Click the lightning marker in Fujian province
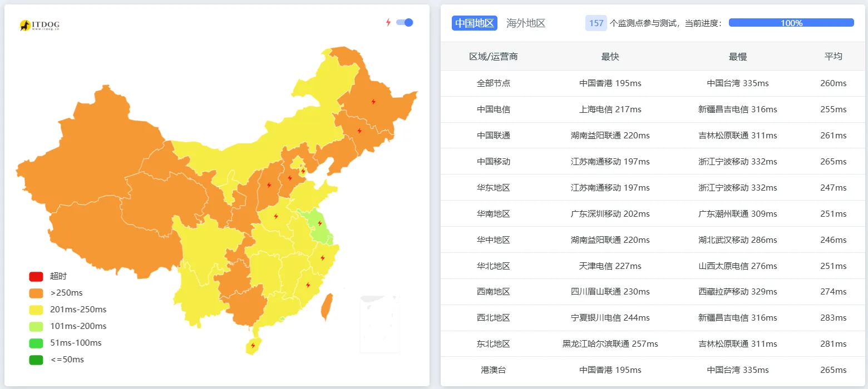 click(x=308, y=285)
